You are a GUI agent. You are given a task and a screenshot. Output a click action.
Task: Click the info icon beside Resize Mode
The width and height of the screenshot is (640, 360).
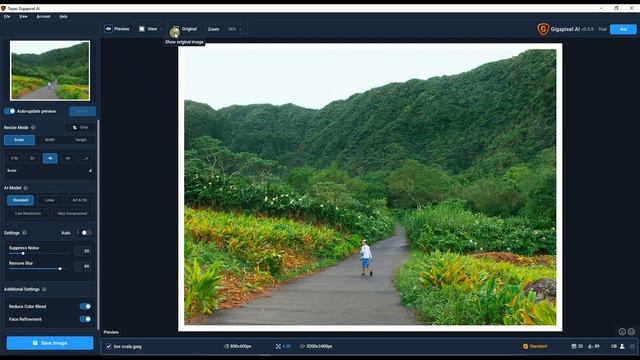33,127
